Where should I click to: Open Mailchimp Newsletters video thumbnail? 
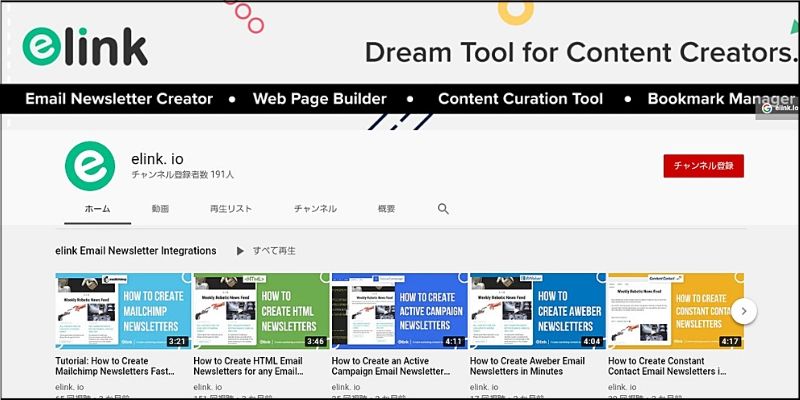(123, 311)
